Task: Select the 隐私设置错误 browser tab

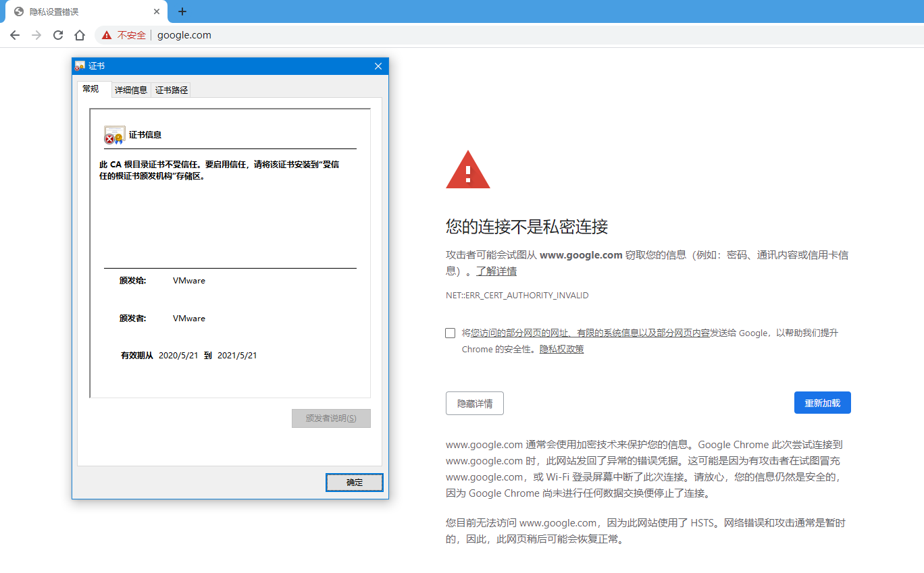Action: [86, 11]
